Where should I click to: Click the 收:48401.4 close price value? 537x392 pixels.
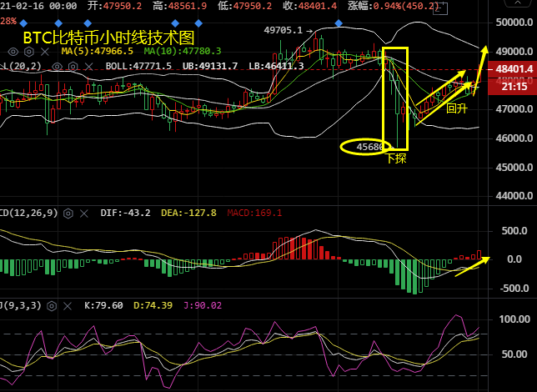click(x=310, y=6)
